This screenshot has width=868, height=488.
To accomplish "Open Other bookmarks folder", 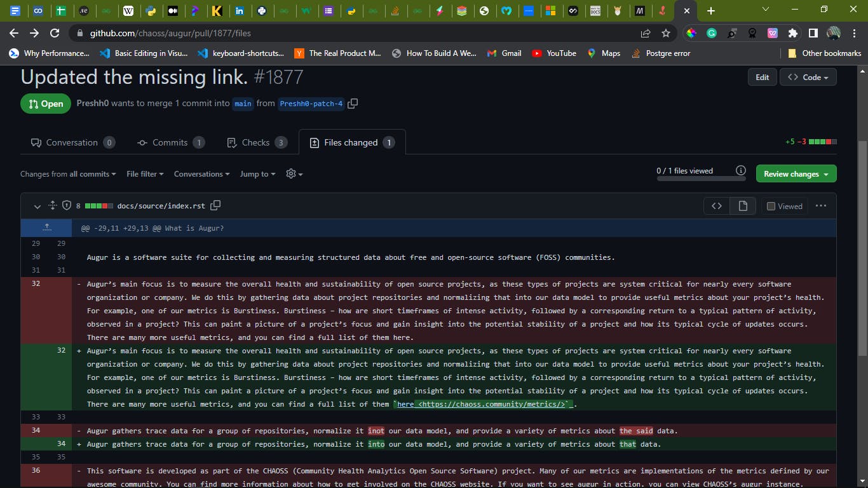I will click(x=824, y=53).
